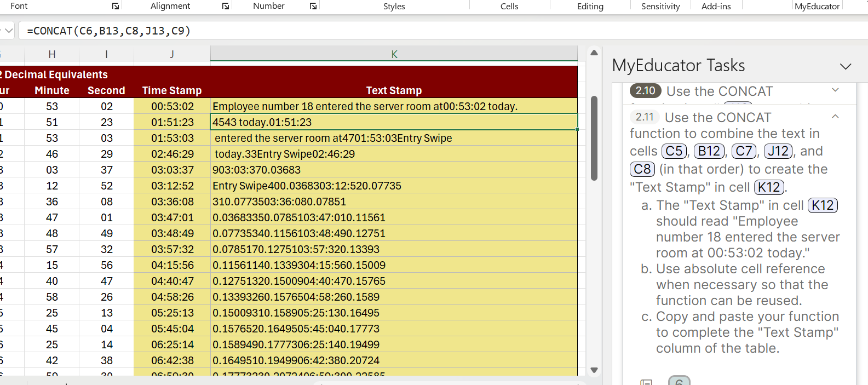The image size is (868, 385).
Task: Click the C8 cell reference chip
Action: (x=642, y=169)
